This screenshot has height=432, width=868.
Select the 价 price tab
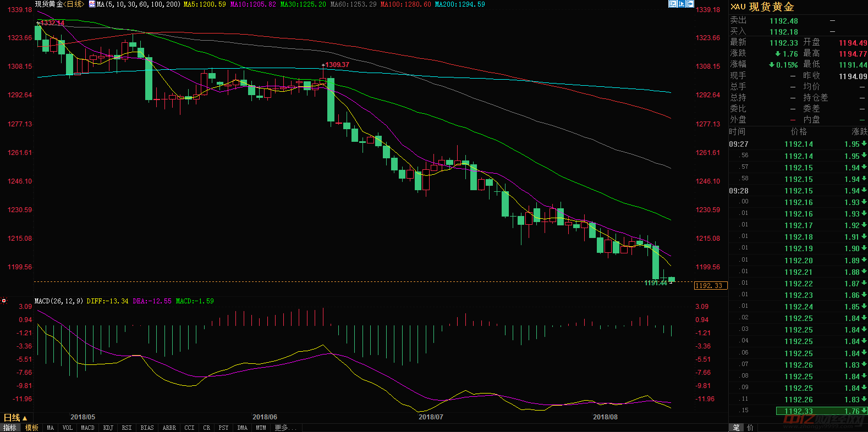750,428
